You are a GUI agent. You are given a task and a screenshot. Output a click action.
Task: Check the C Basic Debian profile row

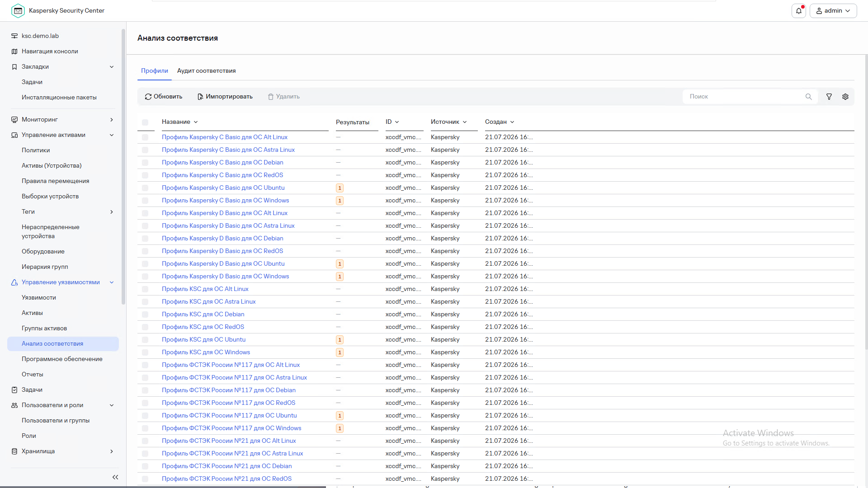coord(145,163)
